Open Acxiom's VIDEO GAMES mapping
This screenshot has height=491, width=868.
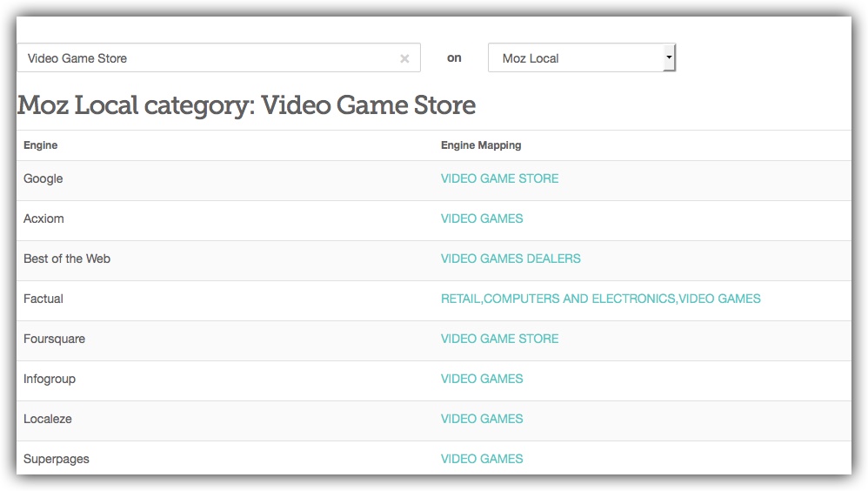(x=482, y=219)
